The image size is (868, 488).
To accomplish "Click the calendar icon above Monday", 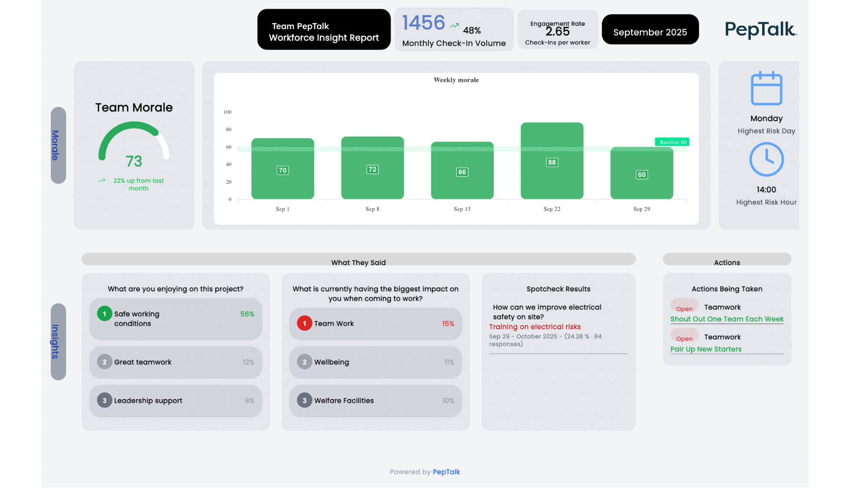I will point(766,88).
